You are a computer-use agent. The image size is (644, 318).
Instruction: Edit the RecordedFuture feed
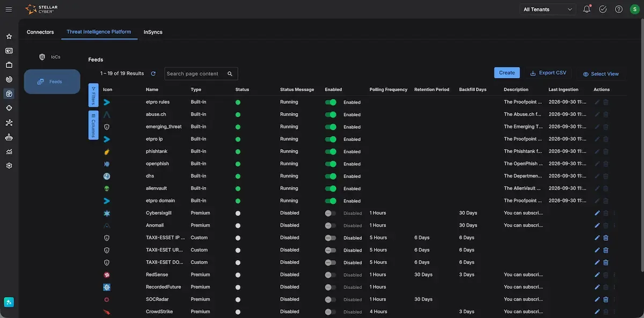[597, 287]
